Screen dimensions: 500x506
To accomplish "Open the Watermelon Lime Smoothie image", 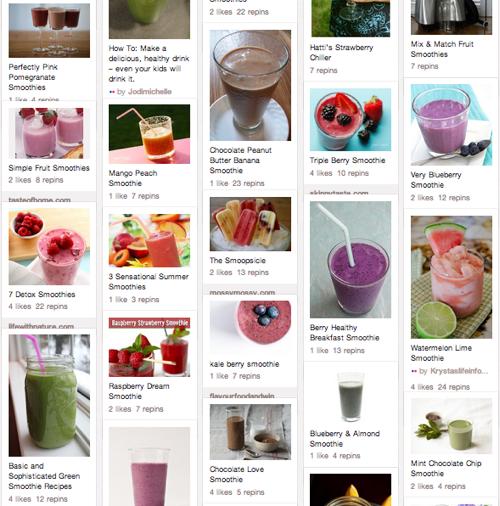I will pos(451,277).
